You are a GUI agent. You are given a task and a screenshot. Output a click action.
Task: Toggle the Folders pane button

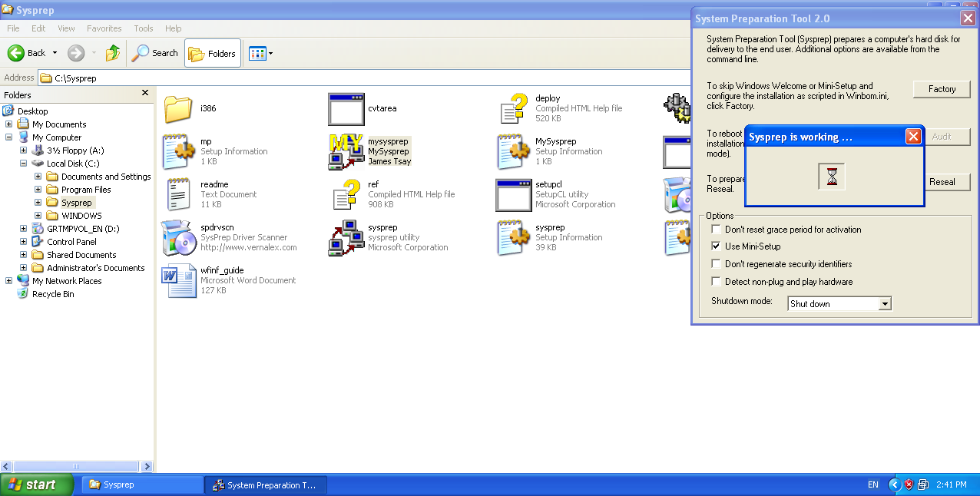tap(213, 54)
